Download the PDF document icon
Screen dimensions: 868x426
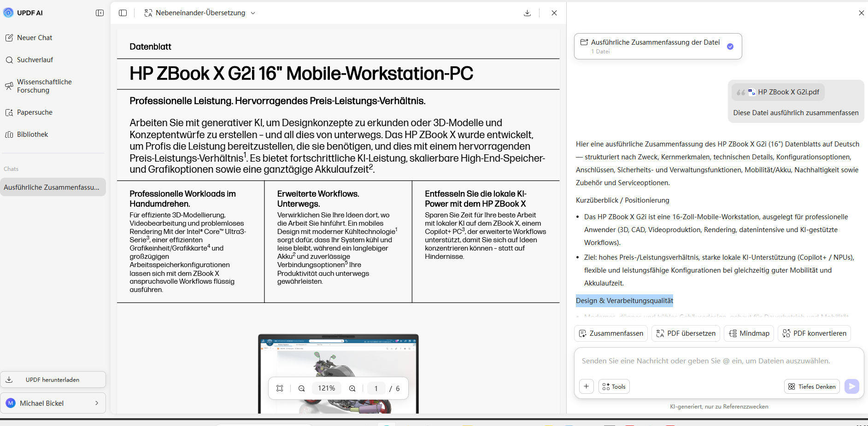(x=527, y=13)
